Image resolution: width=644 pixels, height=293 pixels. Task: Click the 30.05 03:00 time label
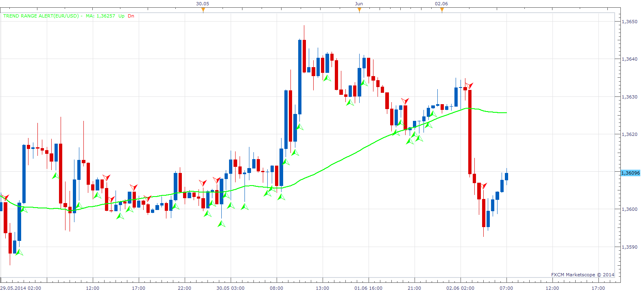[230, 288]
